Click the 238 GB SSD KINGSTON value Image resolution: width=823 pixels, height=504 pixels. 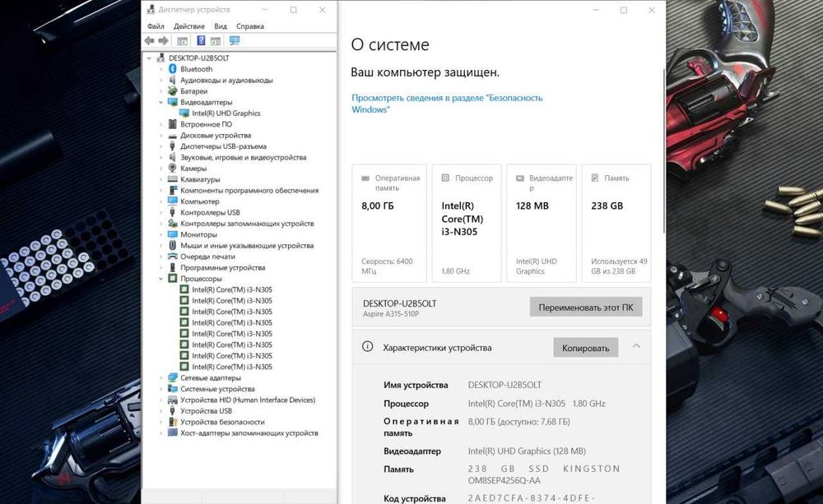544,474
